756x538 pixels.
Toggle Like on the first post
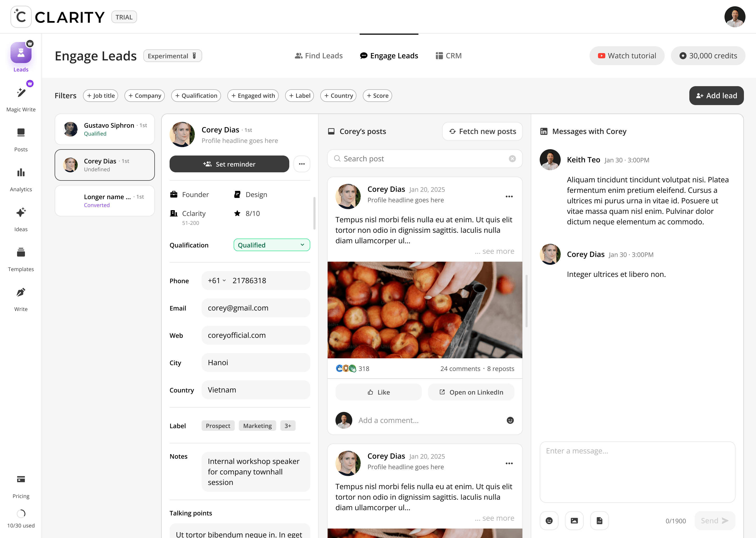coord(378,392)
